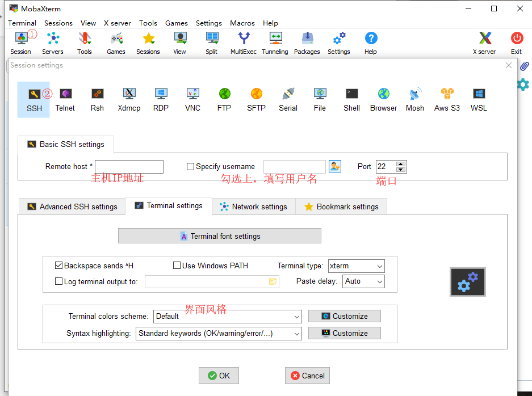
Task: Tick Log terminal output to checkbox
Action: pos(58,281)
